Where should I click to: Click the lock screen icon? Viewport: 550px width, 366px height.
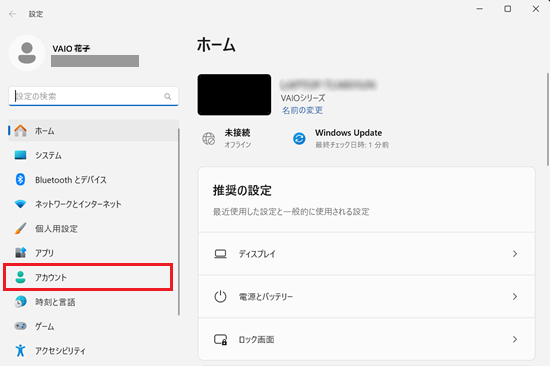click(x=220, y=339)
